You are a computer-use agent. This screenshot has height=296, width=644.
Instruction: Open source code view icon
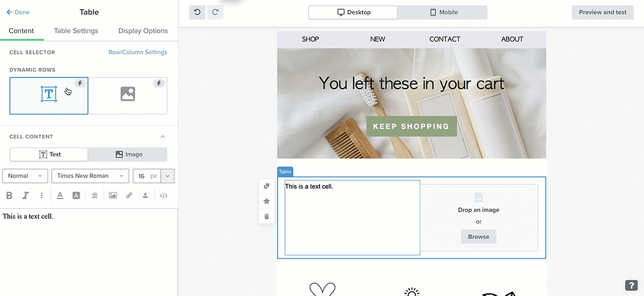164,196
